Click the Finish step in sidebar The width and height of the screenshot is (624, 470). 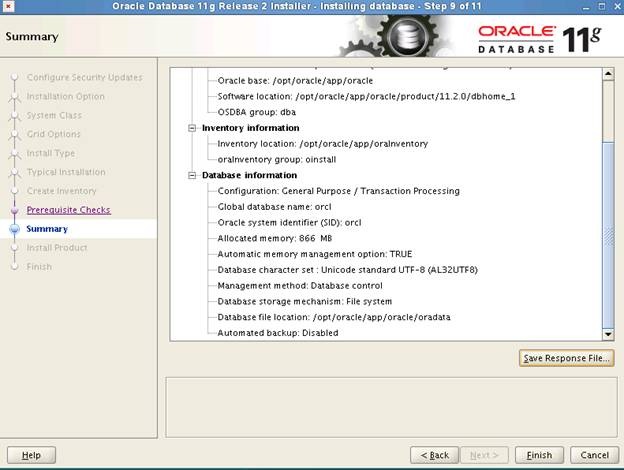tap(39, 267)
